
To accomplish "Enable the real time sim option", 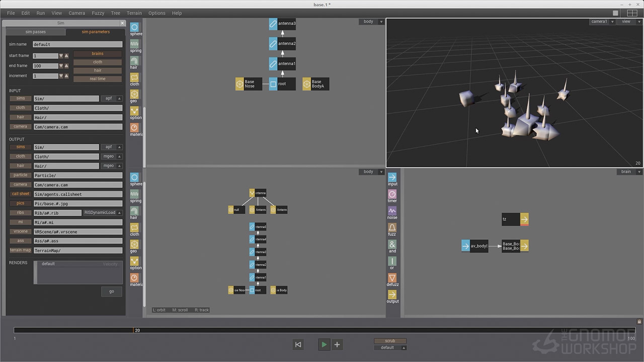I will pyautogui.click(x=98, y=79).
